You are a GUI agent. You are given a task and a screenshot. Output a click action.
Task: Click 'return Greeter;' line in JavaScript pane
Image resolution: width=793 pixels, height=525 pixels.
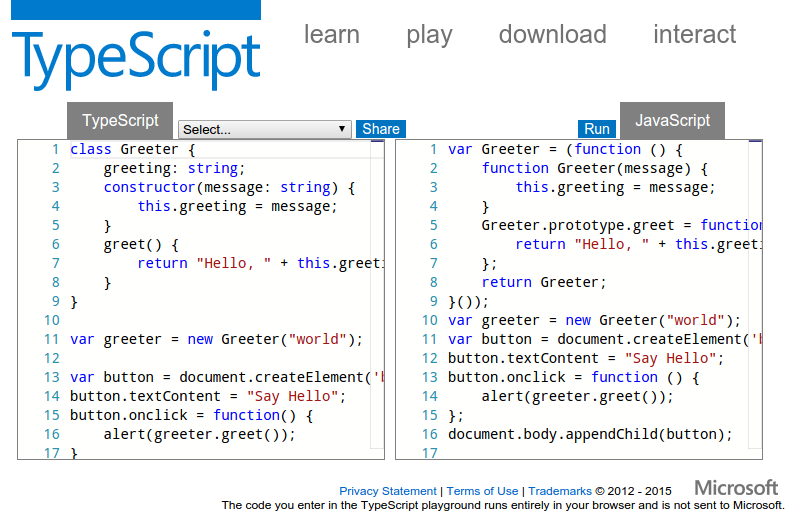544,283
